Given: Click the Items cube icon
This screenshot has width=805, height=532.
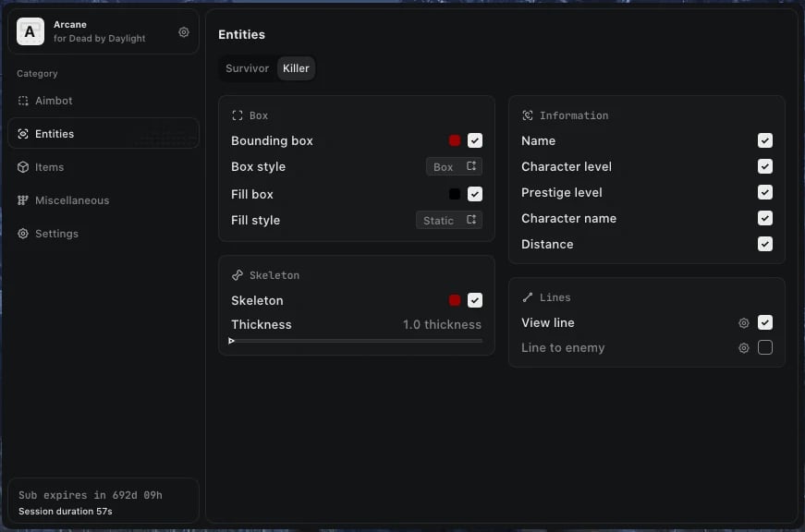Looking at the screenshot, I should point(23,167).
